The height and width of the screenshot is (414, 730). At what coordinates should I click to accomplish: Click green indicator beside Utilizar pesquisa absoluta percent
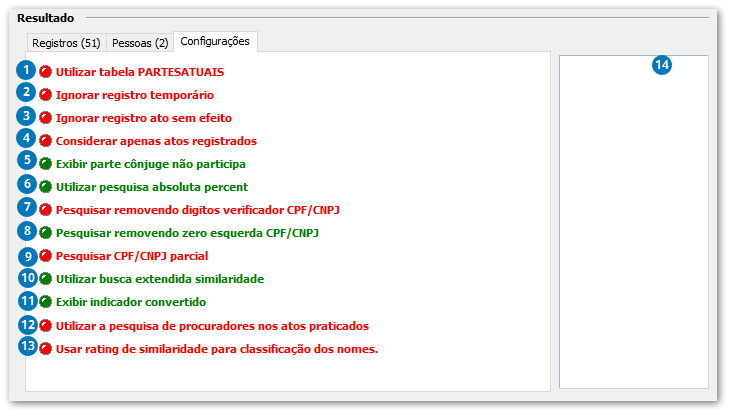click(x=45, y=187)
